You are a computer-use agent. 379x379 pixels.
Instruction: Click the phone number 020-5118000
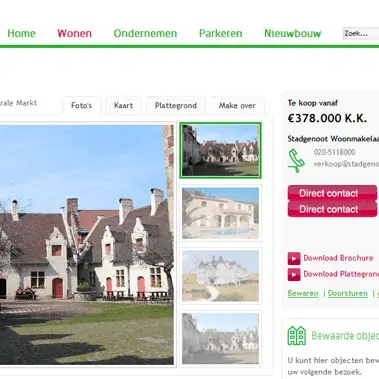(334, 152)
